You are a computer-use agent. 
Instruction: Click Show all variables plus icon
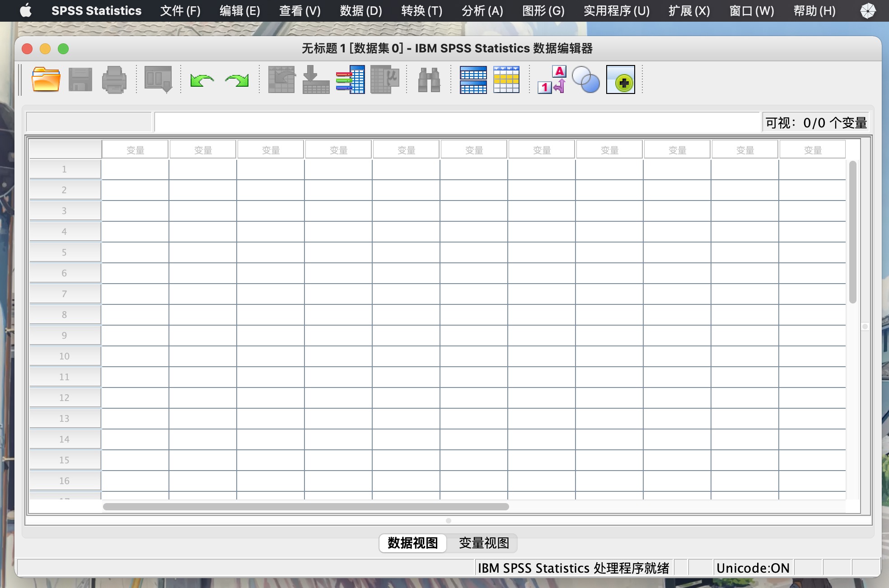620,79
